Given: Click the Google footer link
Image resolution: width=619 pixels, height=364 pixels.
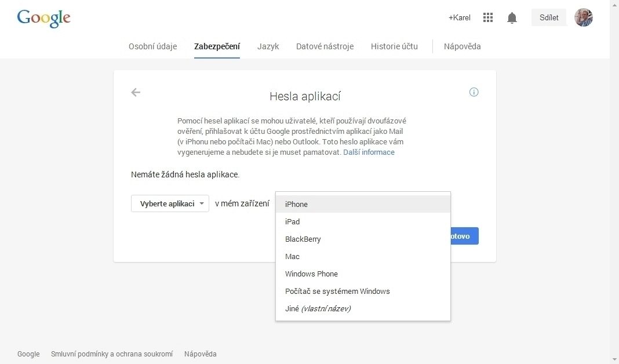Looking at the screenshot, I should (x=28, y=354).
